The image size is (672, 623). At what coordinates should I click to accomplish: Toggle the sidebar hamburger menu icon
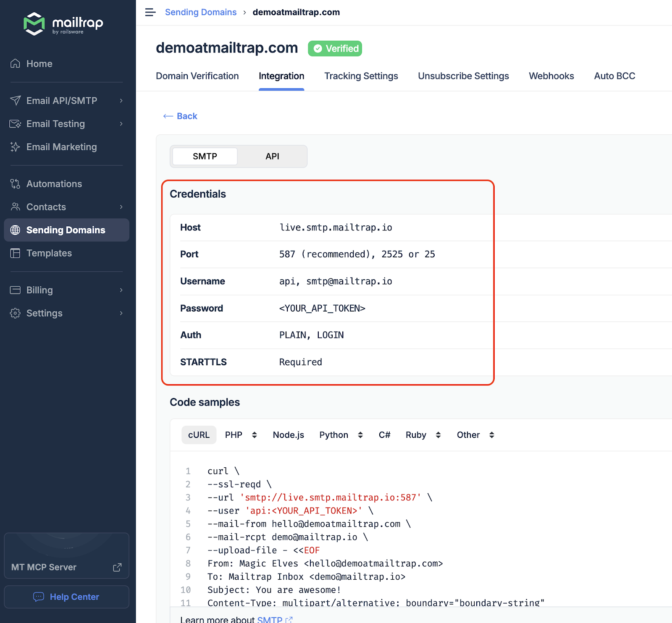(150, 12)
